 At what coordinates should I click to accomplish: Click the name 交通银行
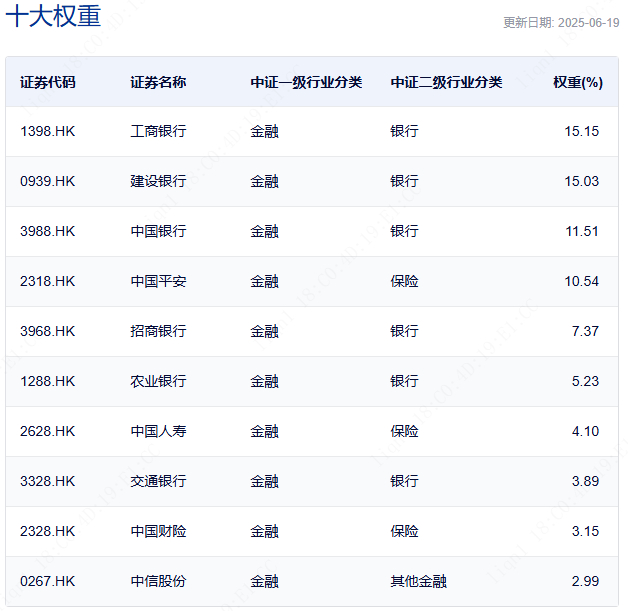coord(158,481)
